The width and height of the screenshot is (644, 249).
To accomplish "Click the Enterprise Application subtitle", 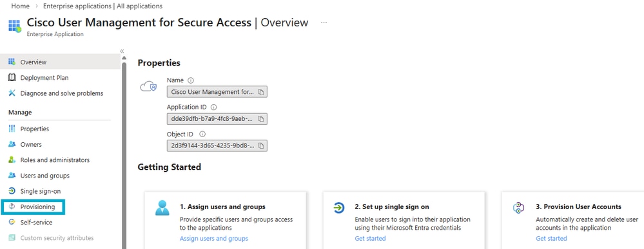I will tap(55, 34).
